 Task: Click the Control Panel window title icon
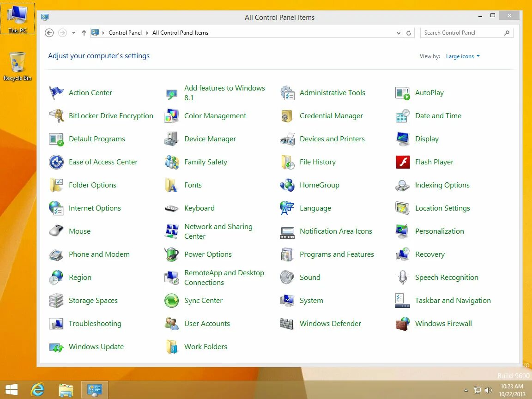pos(44,17)
